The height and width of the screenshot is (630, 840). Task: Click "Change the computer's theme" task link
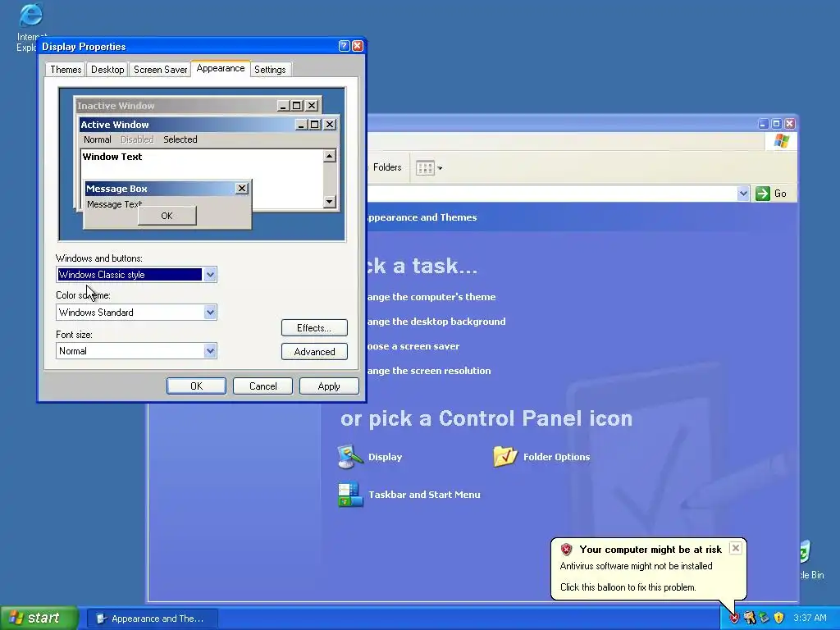point(431,297)
